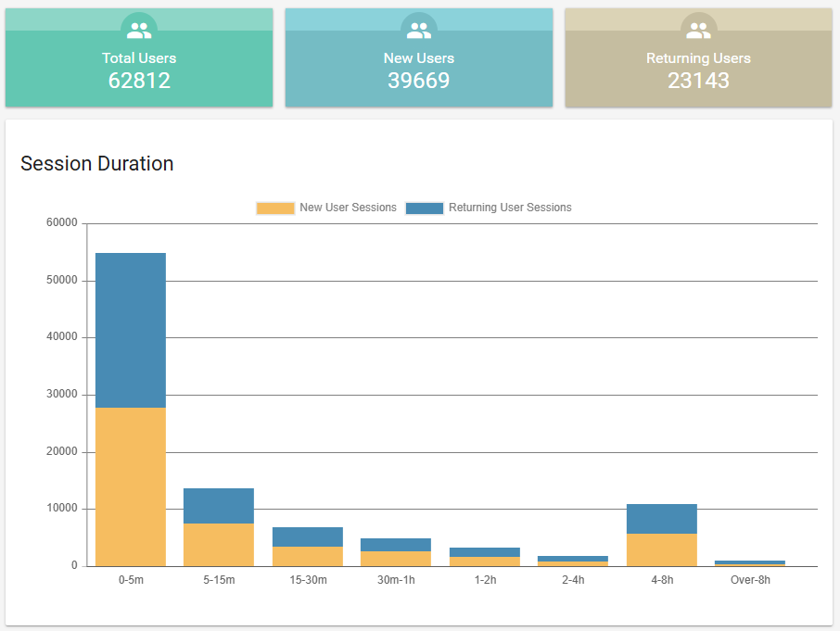This screenshot has width=840, height=631.
Task: Click the blue segment of the 5-15m bar
Action: coord(219,506)
